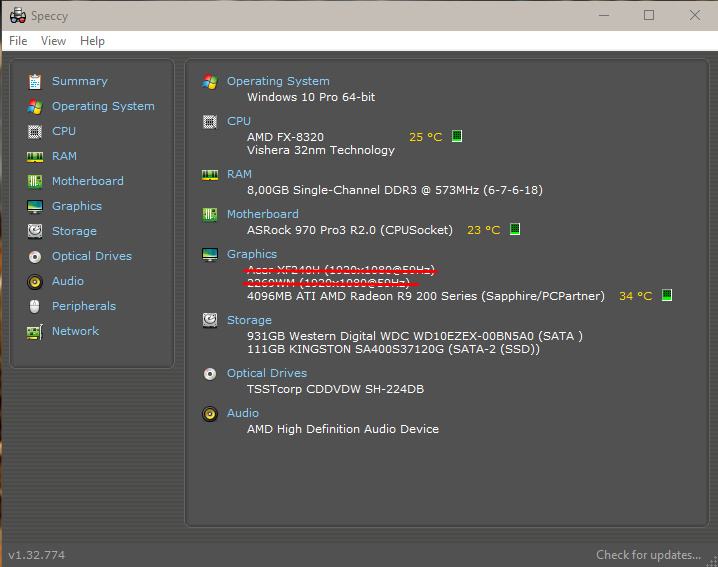The width and height of the screenshot is (718, 567).
Task: Click the Motherboard icon in sidebar
Action: pyautogui.click(x=35, y=181)
